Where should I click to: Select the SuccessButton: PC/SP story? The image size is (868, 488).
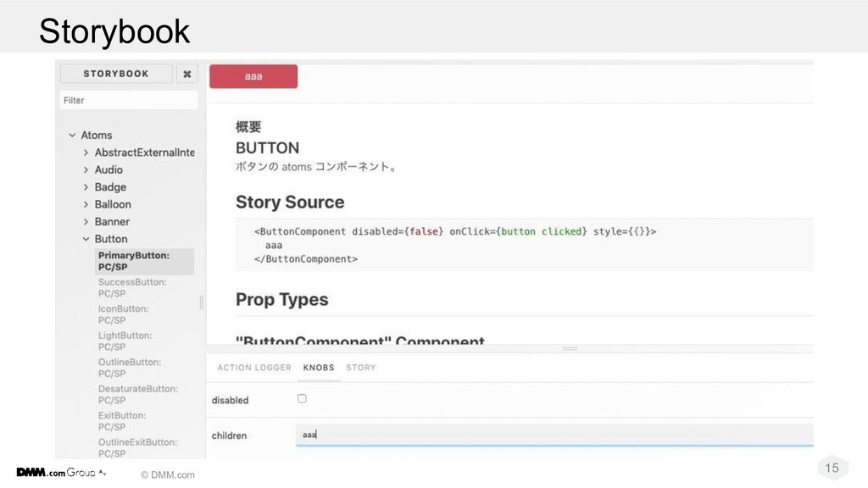pos(132,288)
